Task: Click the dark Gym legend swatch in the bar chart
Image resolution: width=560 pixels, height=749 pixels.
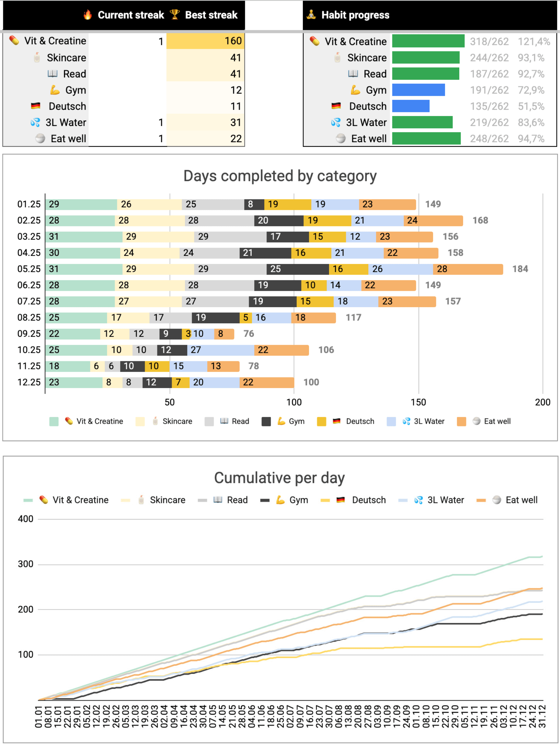Action: coord(266,421)
